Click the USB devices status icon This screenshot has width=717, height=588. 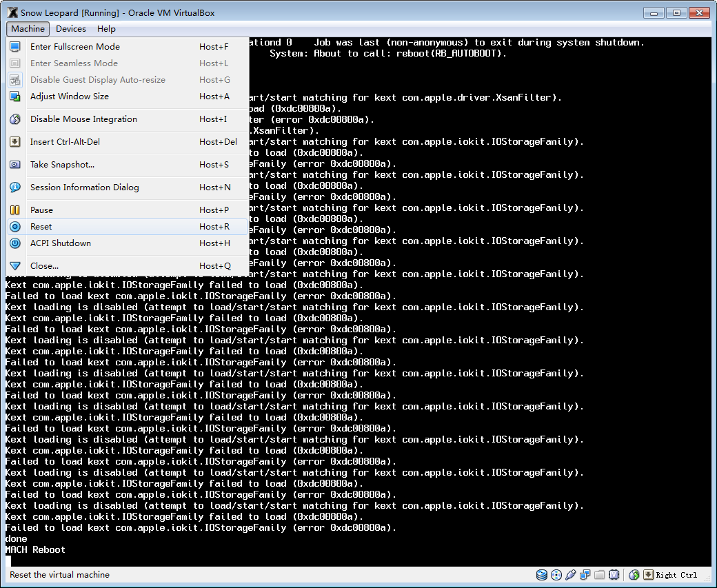pos(570,575)
